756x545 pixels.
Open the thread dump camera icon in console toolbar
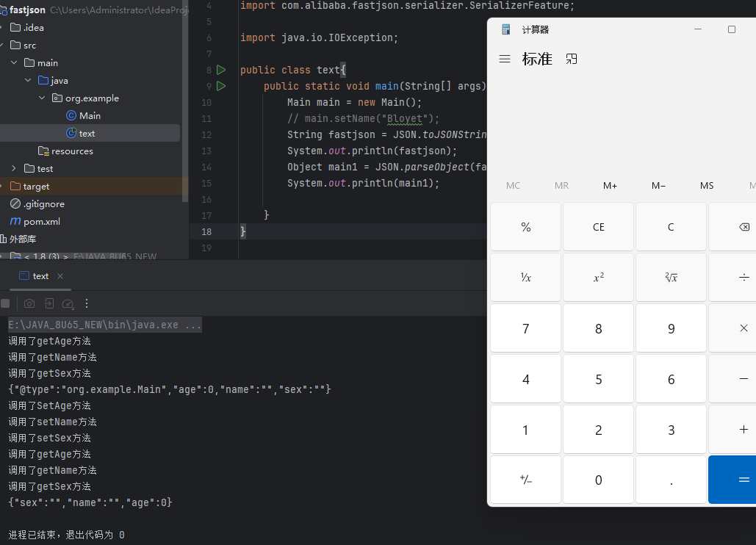[x=29, y=303]
